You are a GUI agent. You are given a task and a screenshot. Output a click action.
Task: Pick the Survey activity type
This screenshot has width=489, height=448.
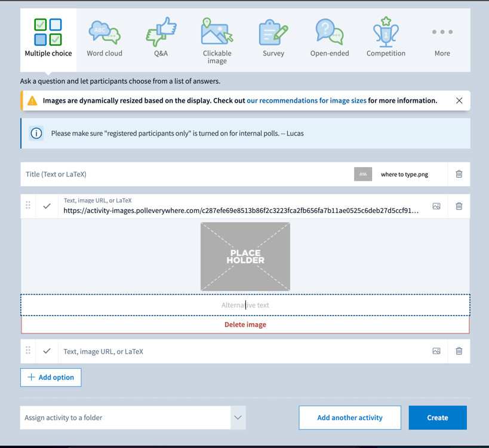(x=273, y=40)
